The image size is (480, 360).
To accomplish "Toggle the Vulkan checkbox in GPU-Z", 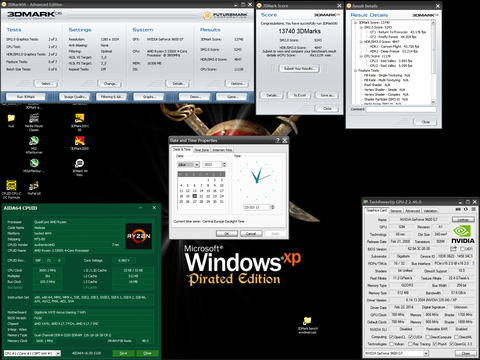I will pyautogui.click(x=391, y=344).
